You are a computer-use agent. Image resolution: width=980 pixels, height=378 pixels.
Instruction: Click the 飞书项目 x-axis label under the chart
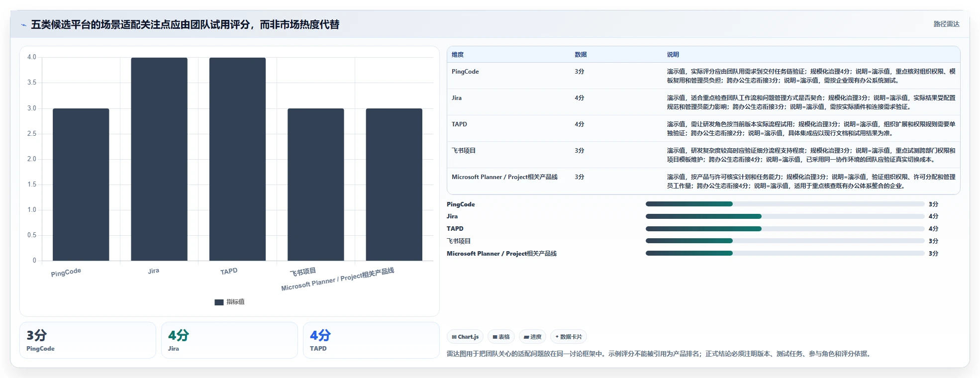(303, 272)
